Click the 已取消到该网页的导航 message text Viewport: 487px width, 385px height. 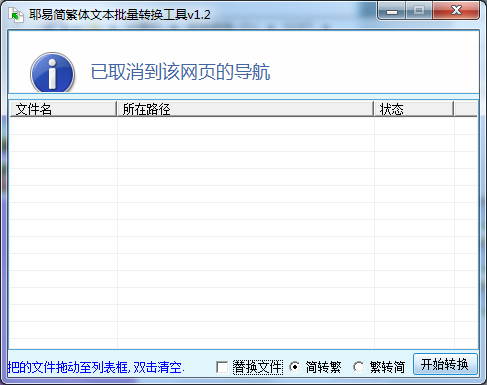point(180,72)
